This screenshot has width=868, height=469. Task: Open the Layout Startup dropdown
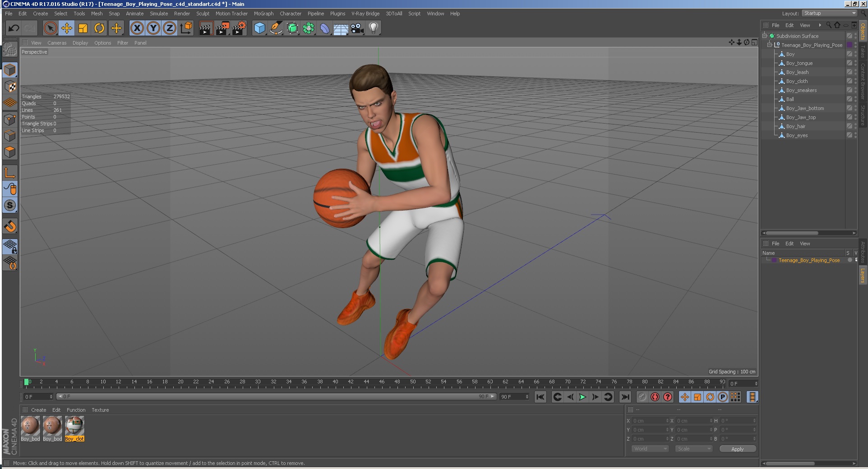tap(829, 14)
